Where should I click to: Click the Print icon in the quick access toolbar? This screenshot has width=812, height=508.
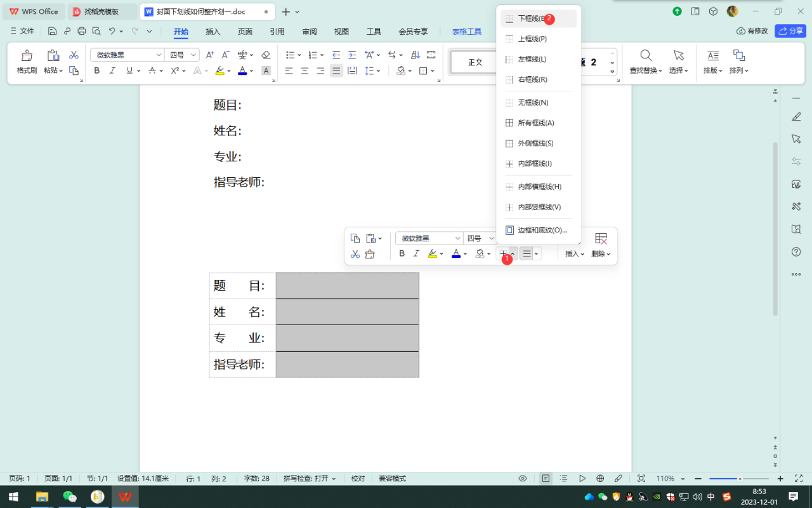pos(81,31)
